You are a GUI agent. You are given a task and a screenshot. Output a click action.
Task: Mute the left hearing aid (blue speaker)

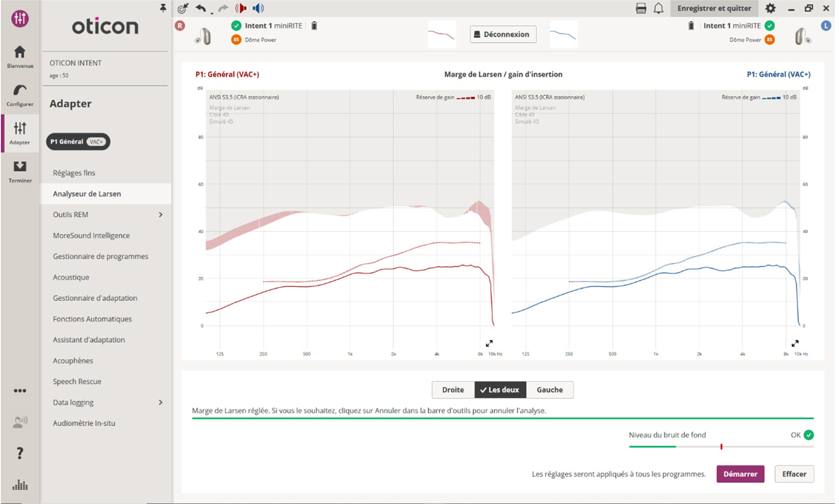tap(258, 8)
